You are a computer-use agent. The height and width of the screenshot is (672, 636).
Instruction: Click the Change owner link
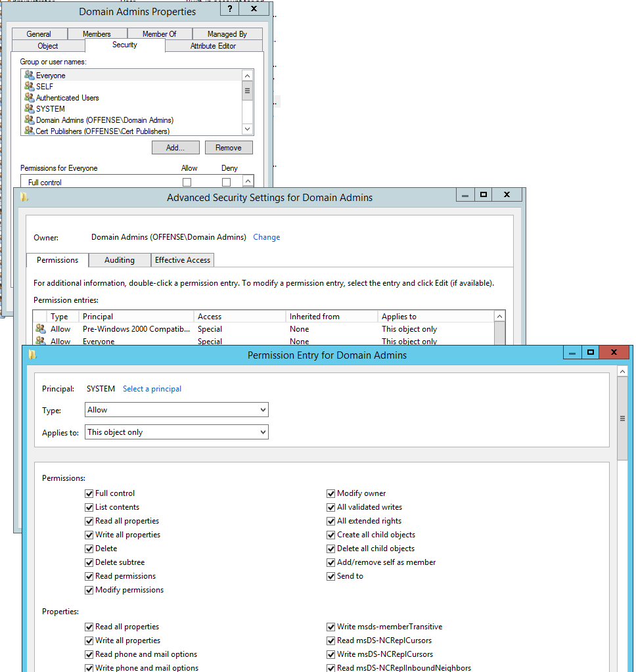(266, 237)
